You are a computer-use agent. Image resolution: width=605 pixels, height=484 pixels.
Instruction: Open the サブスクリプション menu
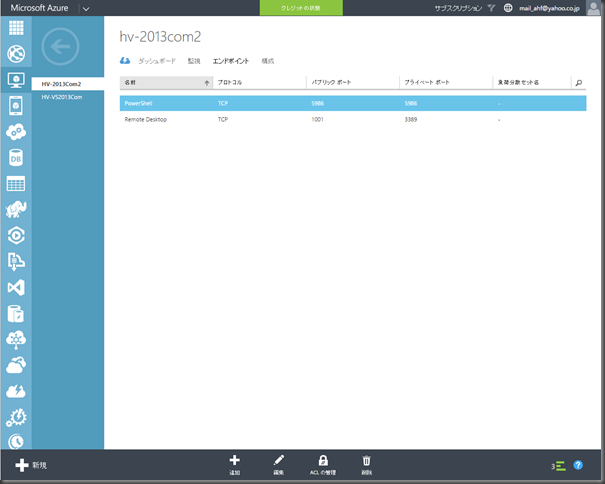[458, 8]
